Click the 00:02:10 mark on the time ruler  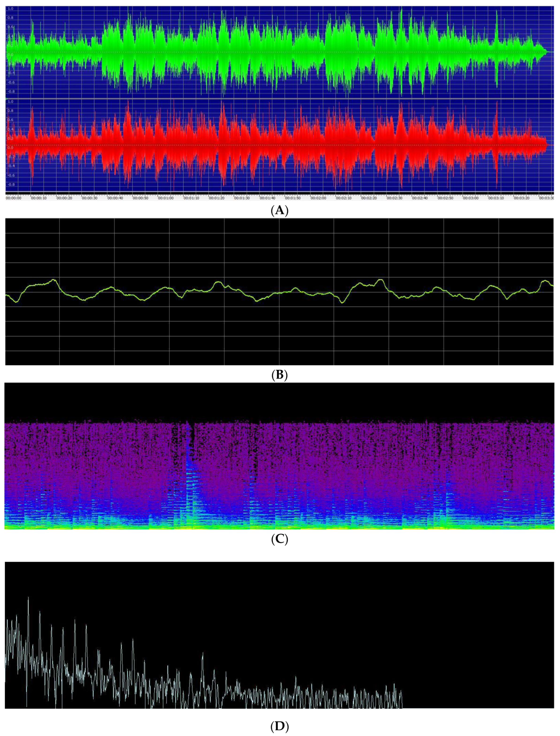[x=344, y=198]
